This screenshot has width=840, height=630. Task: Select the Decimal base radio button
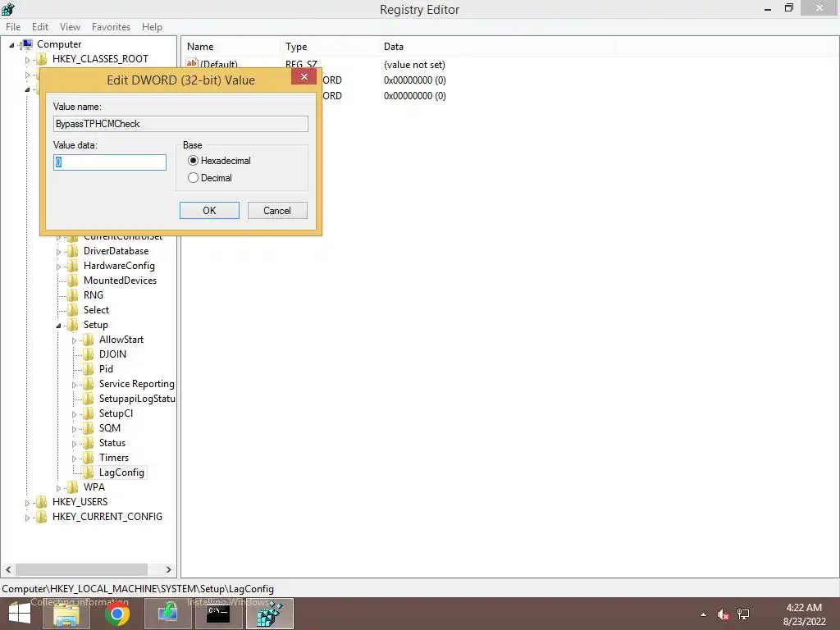(x=193, y=178)
